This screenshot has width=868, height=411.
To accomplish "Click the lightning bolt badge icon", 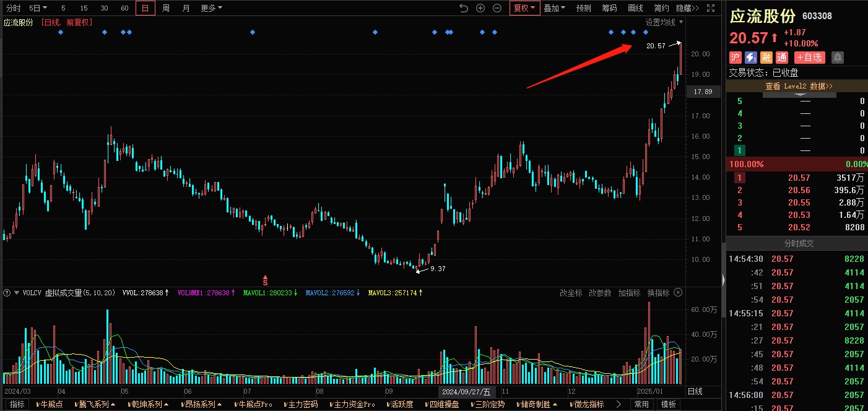I will coord(750,58).
